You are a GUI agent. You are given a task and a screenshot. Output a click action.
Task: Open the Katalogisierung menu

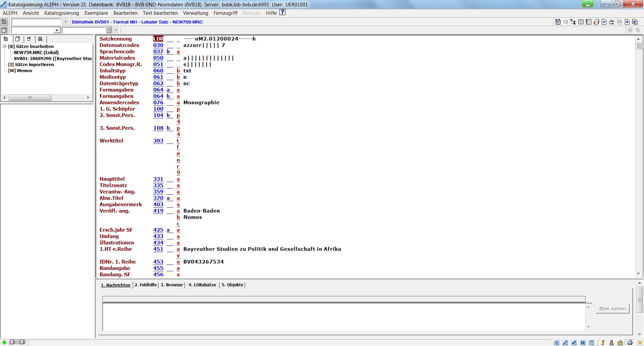click(x=61, y=13)
